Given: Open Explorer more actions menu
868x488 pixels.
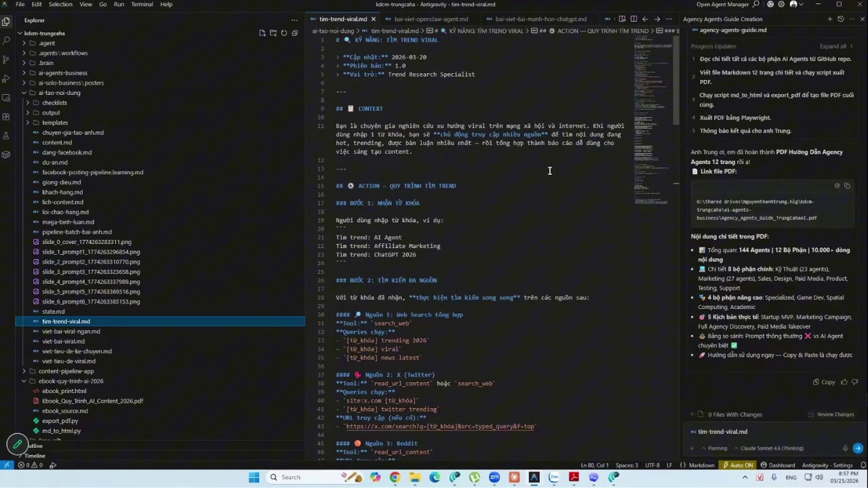Looking at the screenshot, I should [294, 20].
